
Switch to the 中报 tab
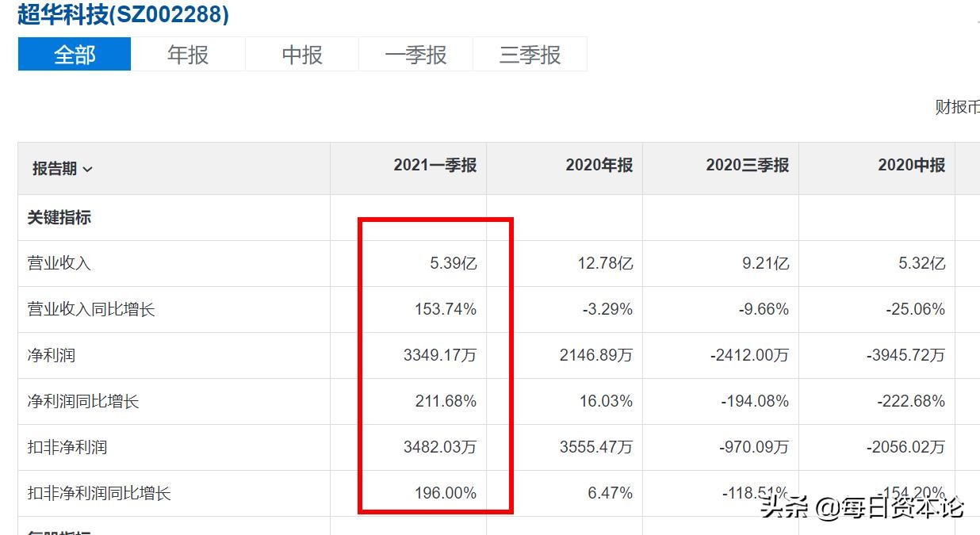coord(301,54)
